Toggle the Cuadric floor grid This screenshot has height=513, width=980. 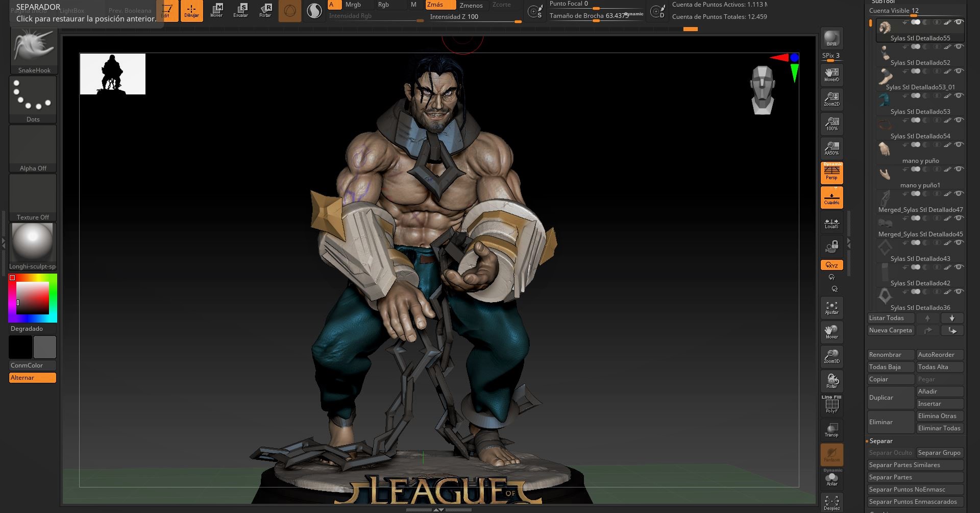831,198
